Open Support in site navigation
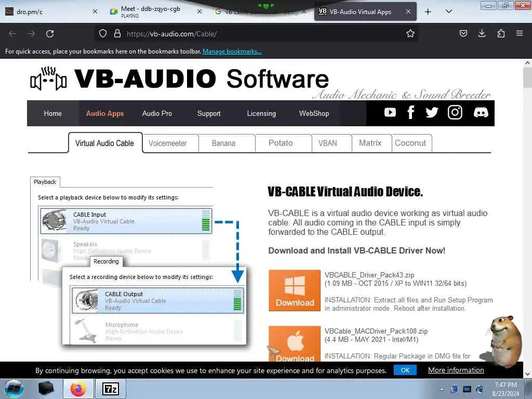This screenshot has height=399, width=532. tap(209, 113)
